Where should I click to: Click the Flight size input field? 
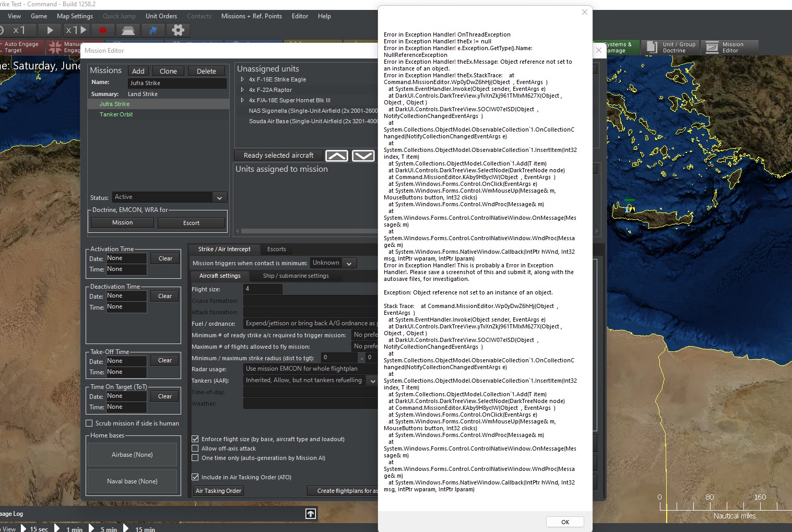(263, 289)
